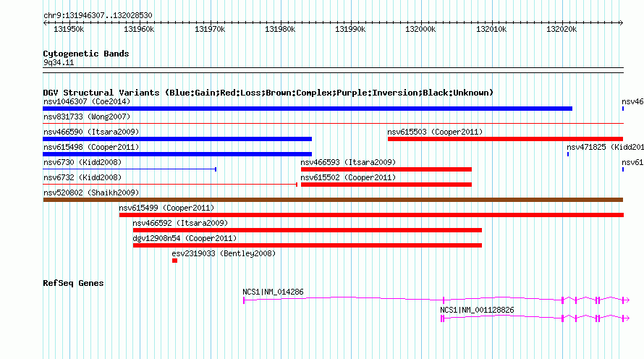The height and width of the screenshot is (359, 644).
Task: Click the chr9:131946307..132028530 coordinate label
Action: [98, 15]
